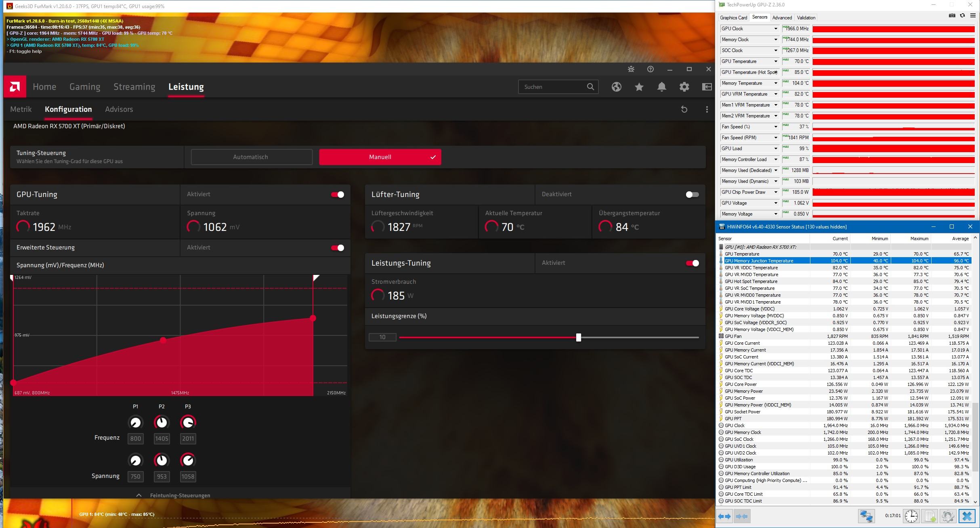Open HWiNFO remote network monitoring icon
Image resolution: width=980 pixels, height=528 pixels.
click(x=866, y=516)
